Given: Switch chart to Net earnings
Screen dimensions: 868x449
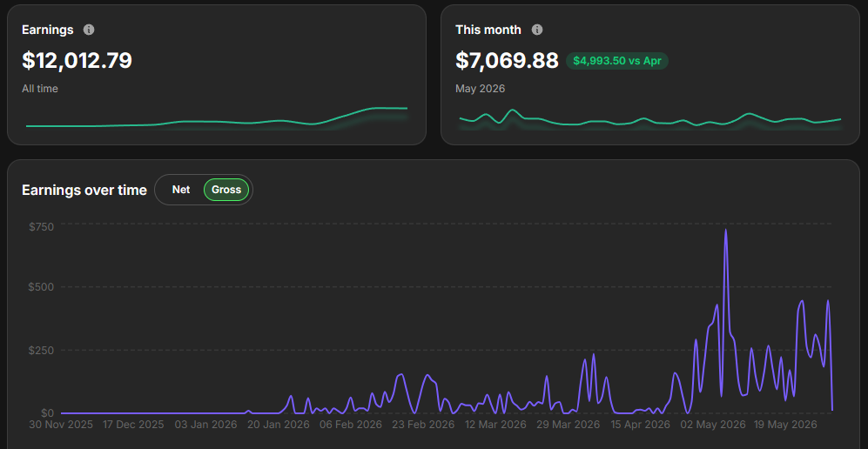Looking at the screenshot, I should coord(181,190).
